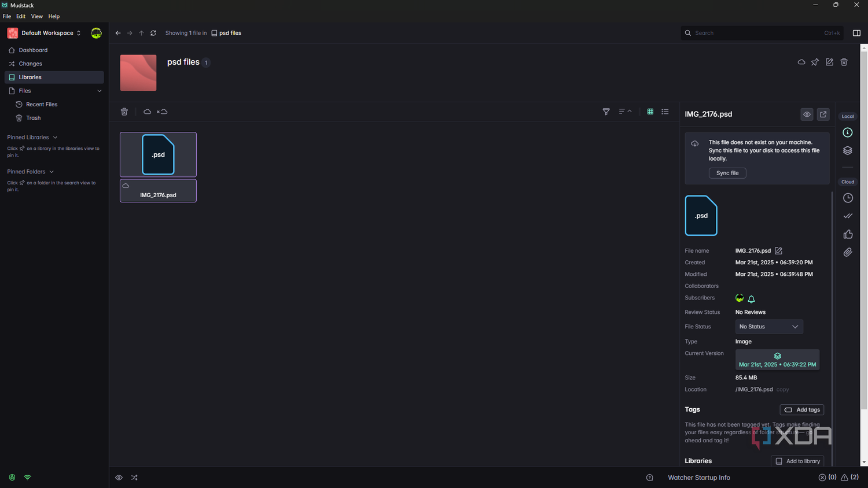Open the local versions layers tab
This screenshot has width=868, height=488.
[x=848, y=151]
